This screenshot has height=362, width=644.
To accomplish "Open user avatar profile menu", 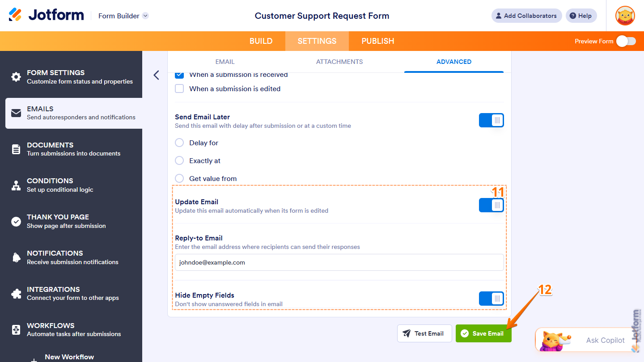I will (x=625, y=16).
